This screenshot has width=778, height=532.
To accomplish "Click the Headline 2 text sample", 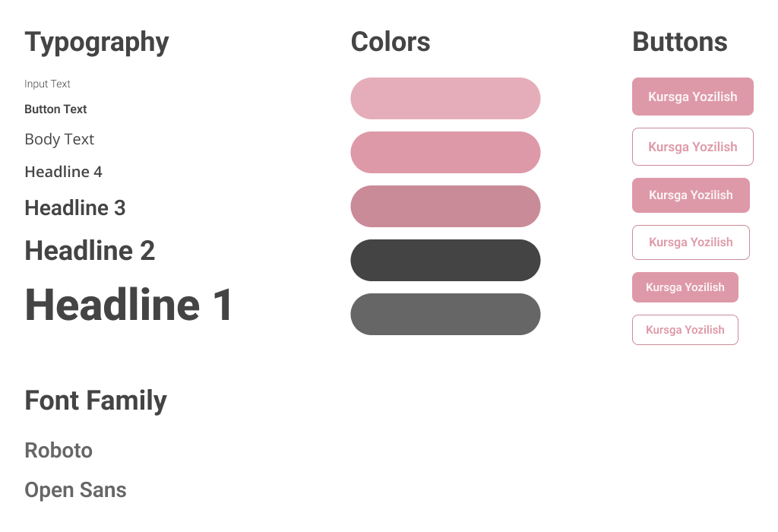I will [x=90, y=250].
